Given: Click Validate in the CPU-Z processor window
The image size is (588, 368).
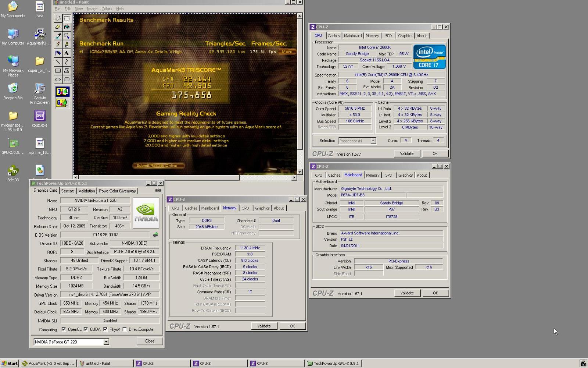Looking at the screenshot, I should pos(407,153).
